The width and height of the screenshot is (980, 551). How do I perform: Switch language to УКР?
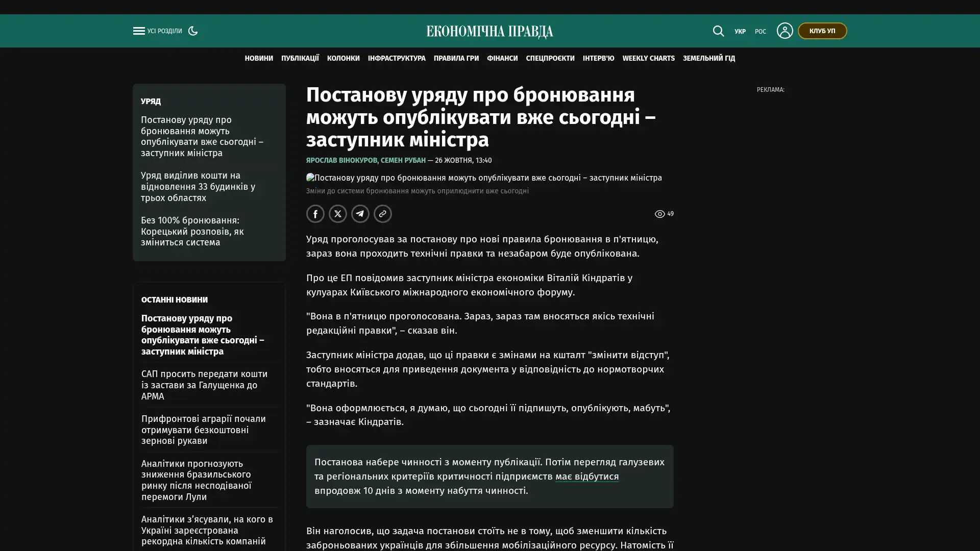(x=740, y=32)
